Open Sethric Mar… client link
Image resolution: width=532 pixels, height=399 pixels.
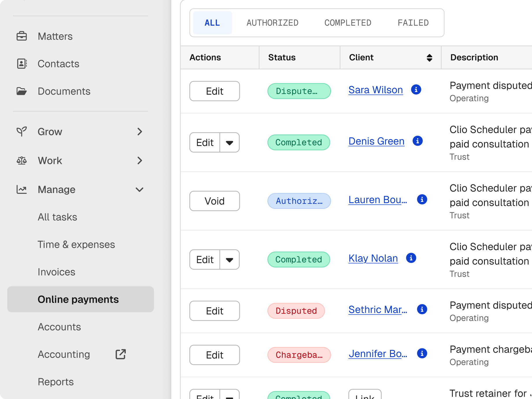pyautogui.click(x=378, y=309)
